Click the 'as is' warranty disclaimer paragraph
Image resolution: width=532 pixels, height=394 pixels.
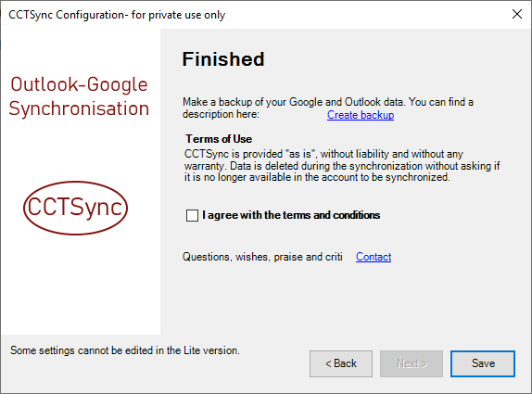click(342, 166)
